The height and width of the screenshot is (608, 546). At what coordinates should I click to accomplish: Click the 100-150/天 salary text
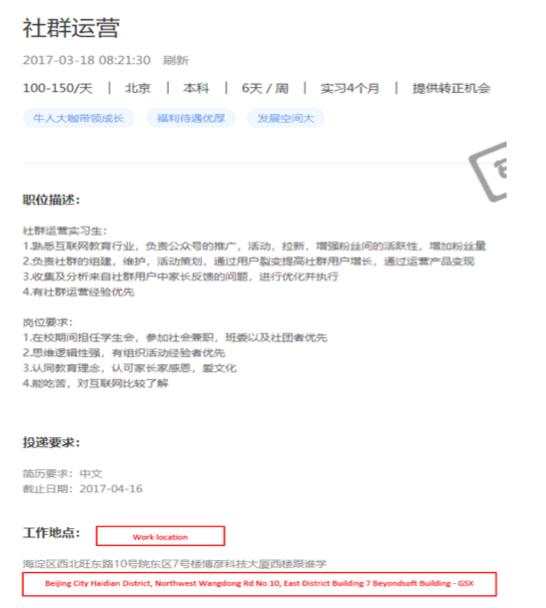(58, 88)
